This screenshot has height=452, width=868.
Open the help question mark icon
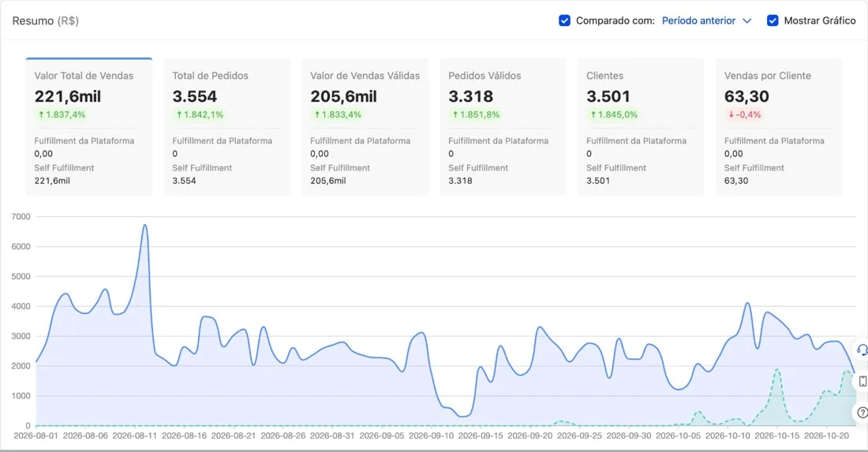[862, 413]
